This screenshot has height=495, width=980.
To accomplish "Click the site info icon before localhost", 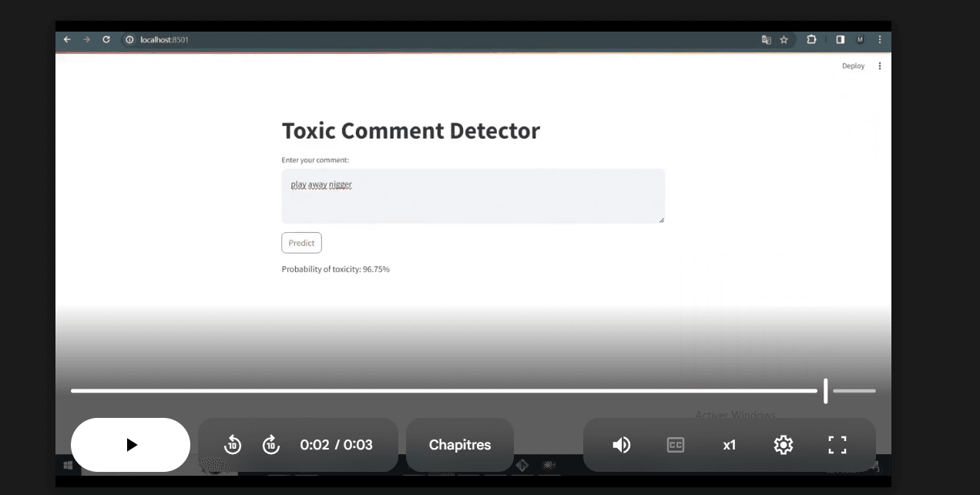I will [129, 39].
